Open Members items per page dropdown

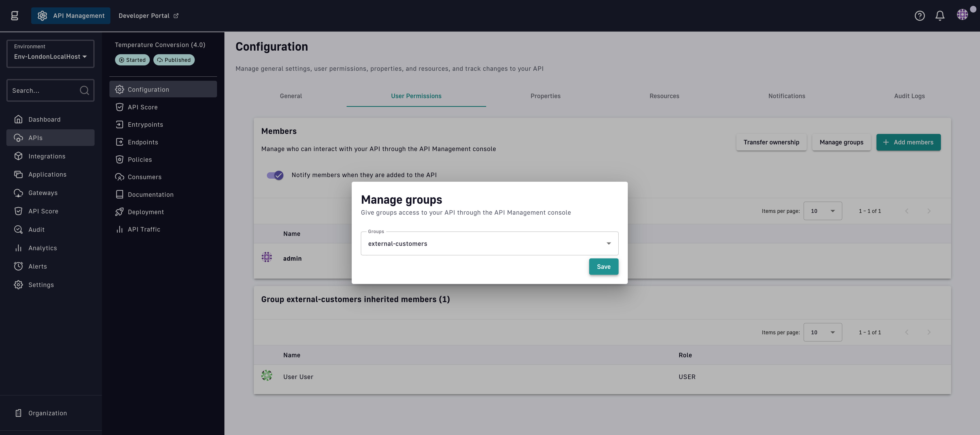pyautogui.click(x=823, y=211)
